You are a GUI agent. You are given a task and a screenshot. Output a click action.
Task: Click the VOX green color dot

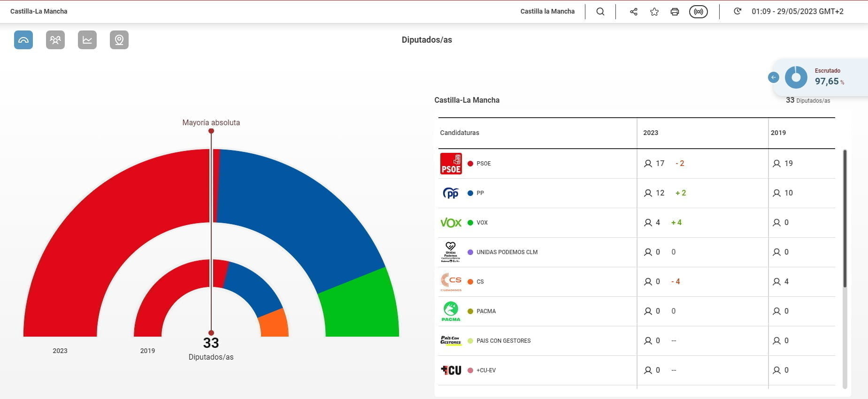470,223
